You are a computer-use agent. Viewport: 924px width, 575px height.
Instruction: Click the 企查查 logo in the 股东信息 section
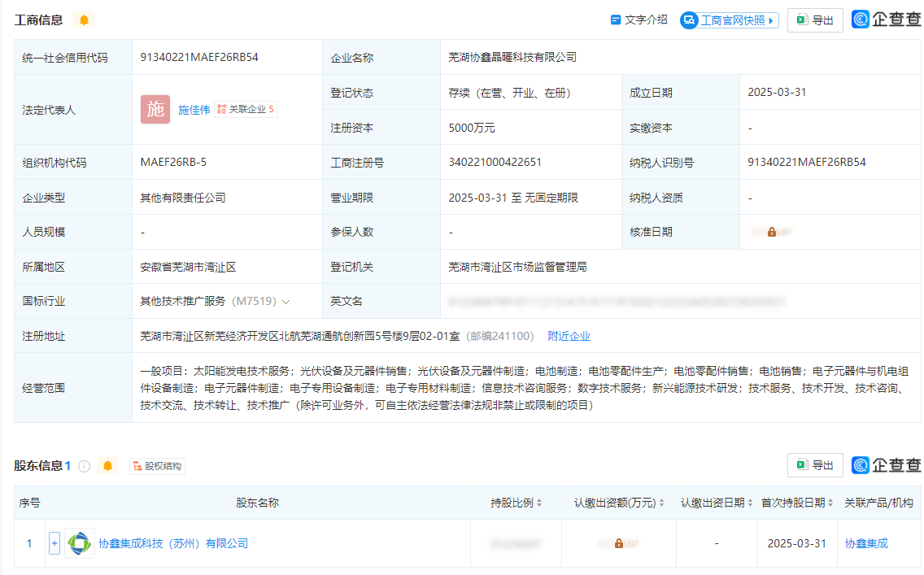pyautogui.click(x=886, y=465)
